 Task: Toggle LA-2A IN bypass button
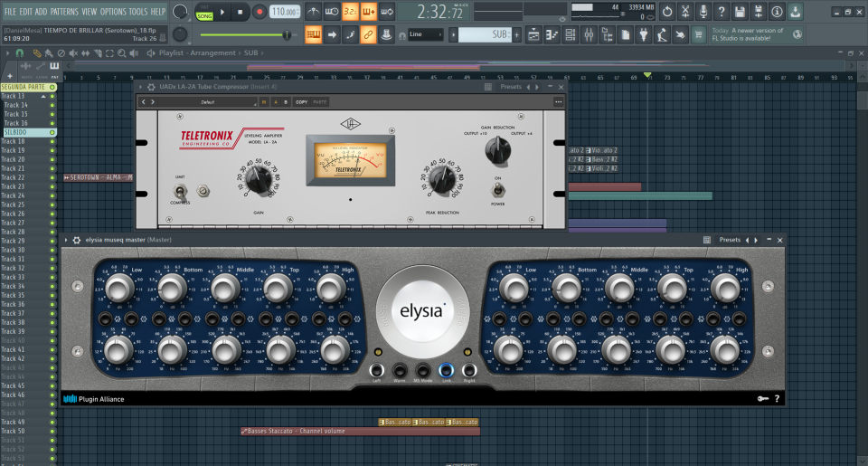click(264, 102)
